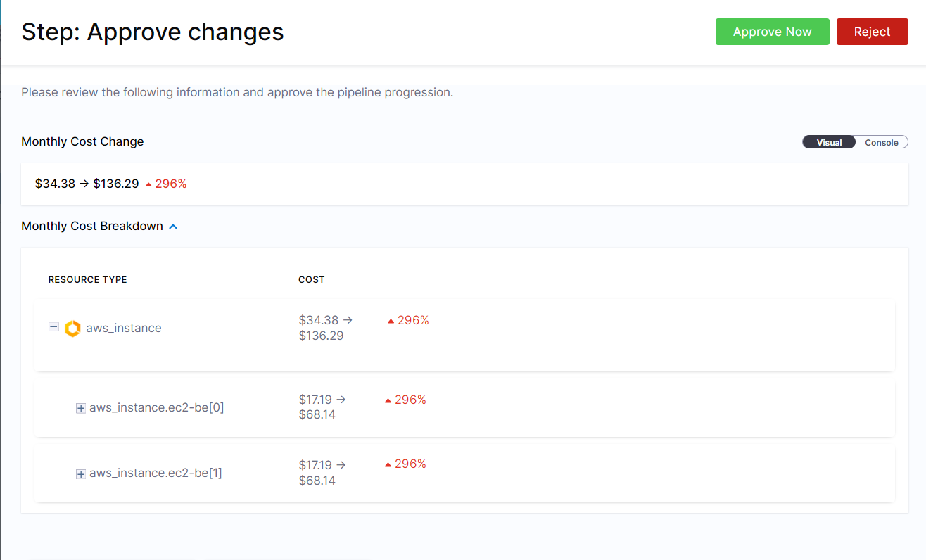Click the COST column header
Image resolution: width=926 pixels, height=560 pixels.
pos(311,279)
